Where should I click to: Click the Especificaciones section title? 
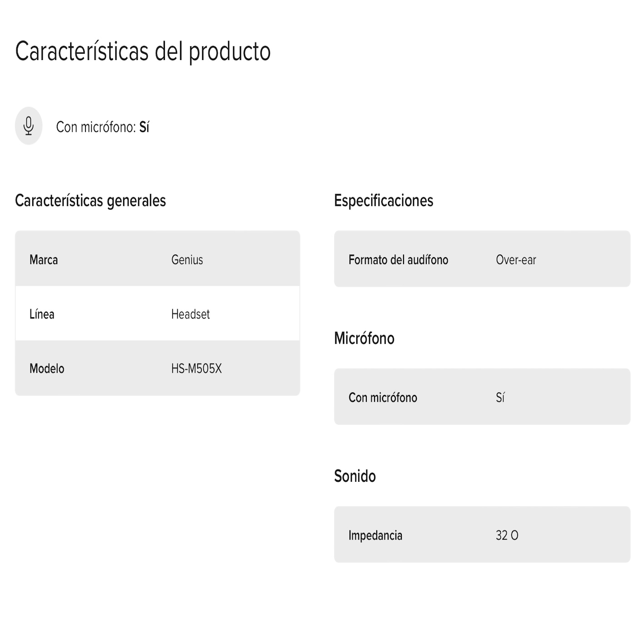point(384,200)
